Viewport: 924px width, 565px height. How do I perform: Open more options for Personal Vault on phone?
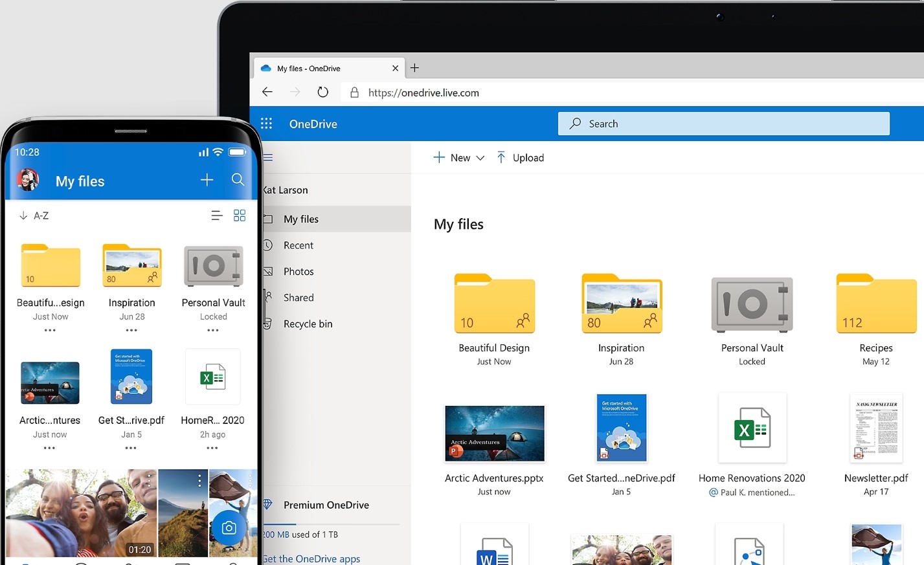[x=213, y=330]
